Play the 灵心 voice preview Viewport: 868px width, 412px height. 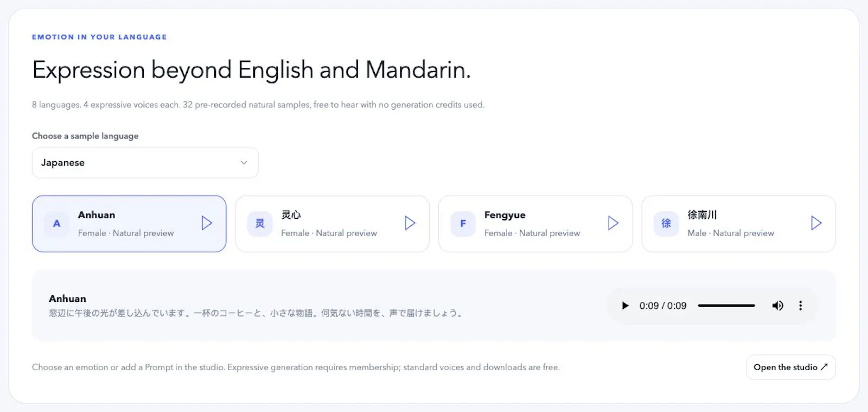[x=410, y=223]
